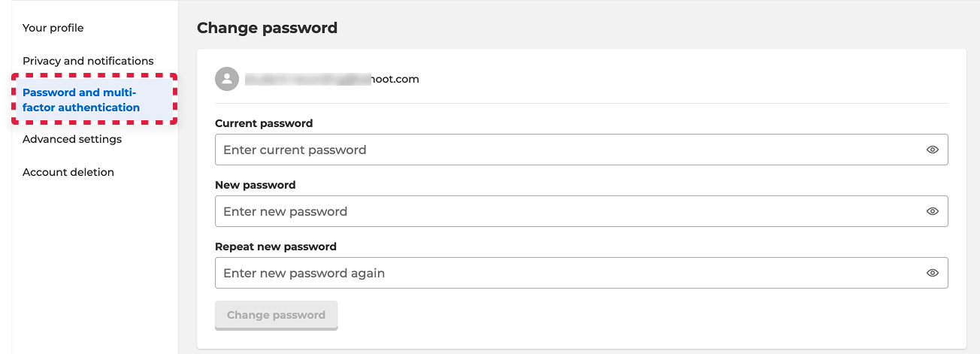Focus the Enter current password field
The image size is (980, 354).
tap(581, 150)
